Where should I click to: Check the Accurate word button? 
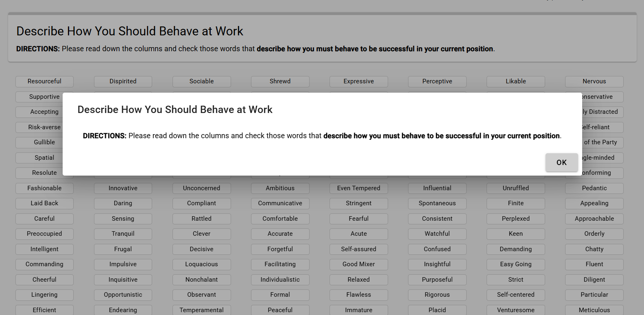280,234
